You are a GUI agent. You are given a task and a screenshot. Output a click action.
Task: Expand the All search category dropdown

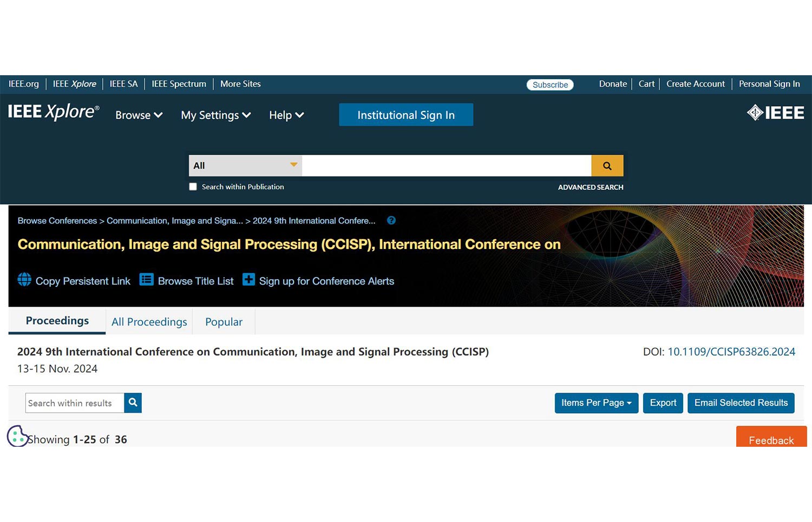click(x=245, y=166)
